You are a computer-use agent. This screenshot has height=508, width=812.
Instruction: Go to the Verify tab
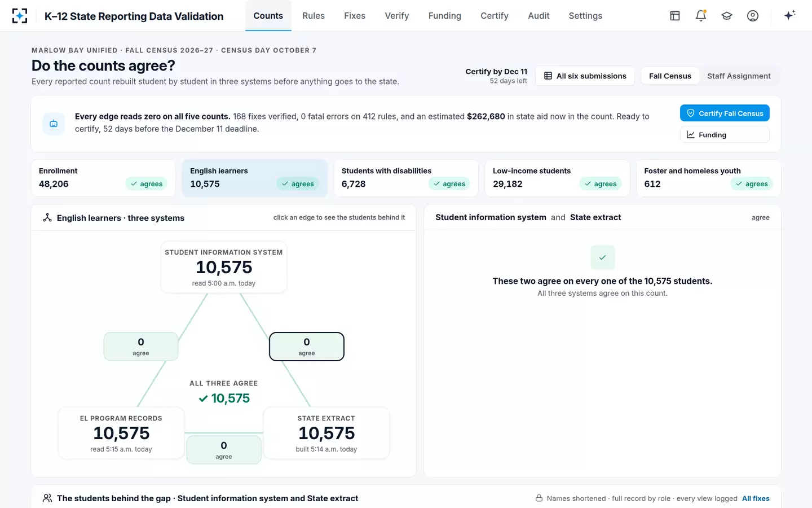397,16
